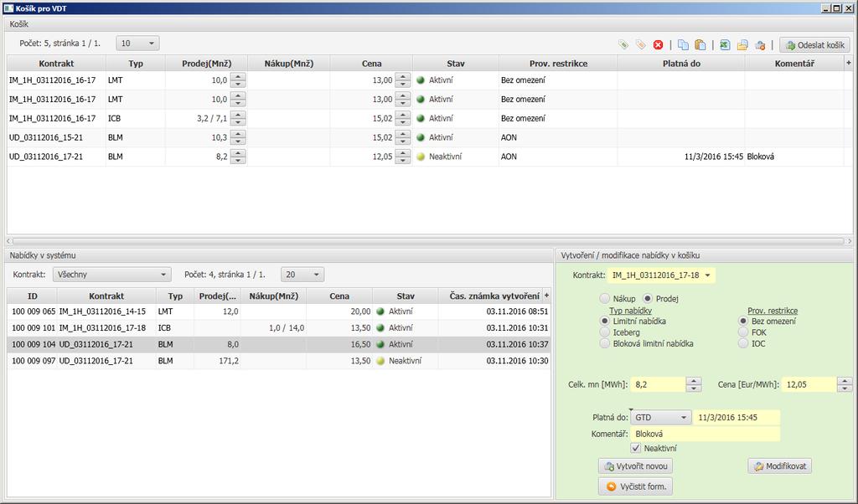Image resolution: width=858 pixels, height=504 pixels.
Task: Select the Nákup radio button
Action: (604, 298)
